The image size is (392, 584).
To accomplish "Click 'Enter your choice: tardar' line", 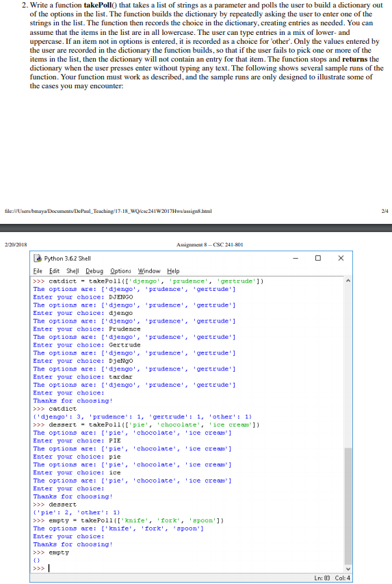I will (83, 377).
